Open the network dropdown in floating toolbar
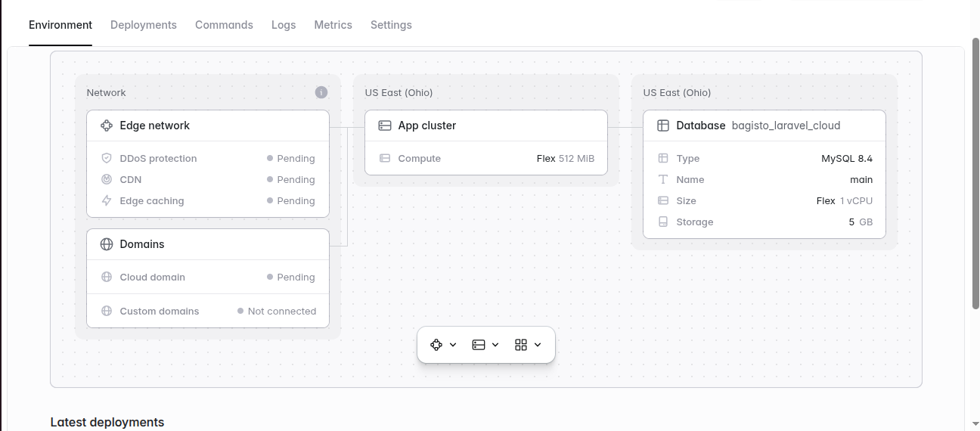Viewport: 980px width, 431px height. coord(444,345)
